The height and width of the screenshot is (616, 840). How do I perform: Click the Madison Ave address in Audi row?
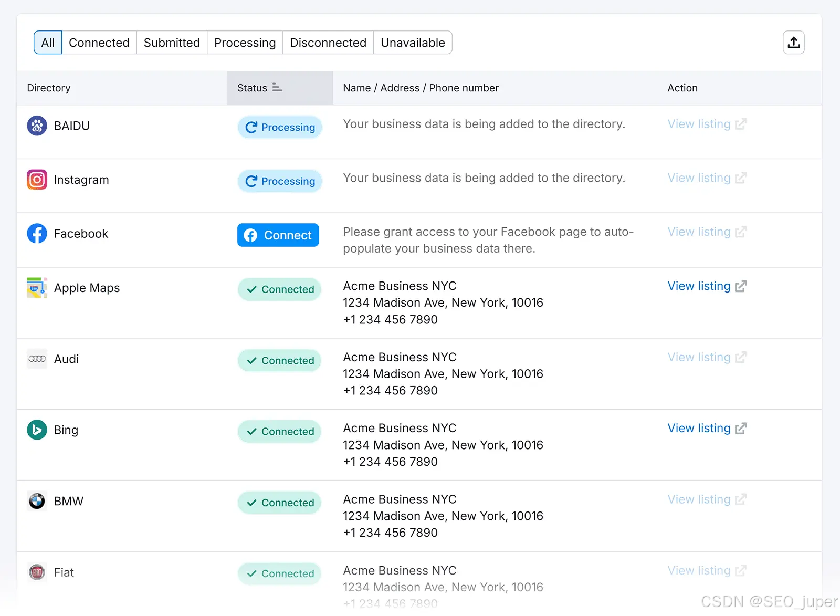coord(443,374)
